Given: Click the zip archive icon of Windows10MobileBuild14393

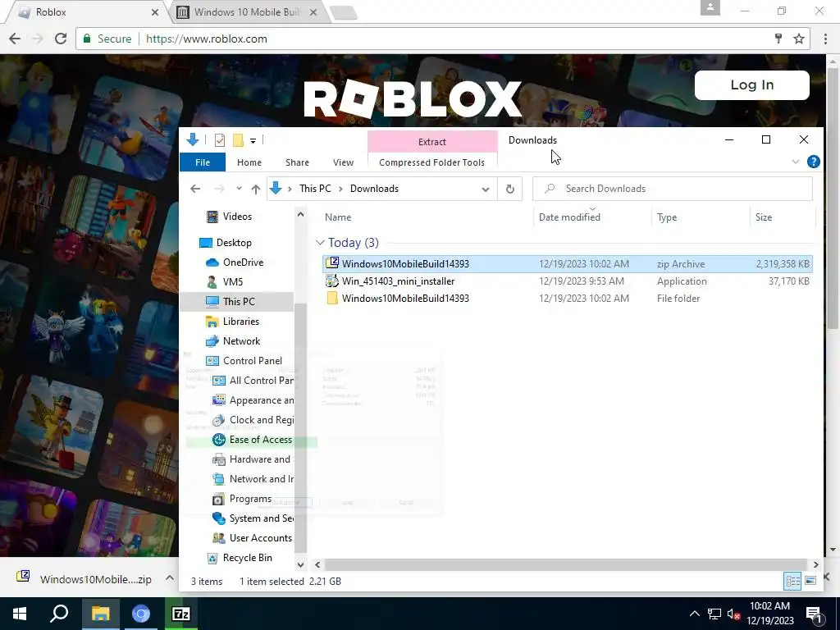Looking at the screenshot, I should (332, 263).
